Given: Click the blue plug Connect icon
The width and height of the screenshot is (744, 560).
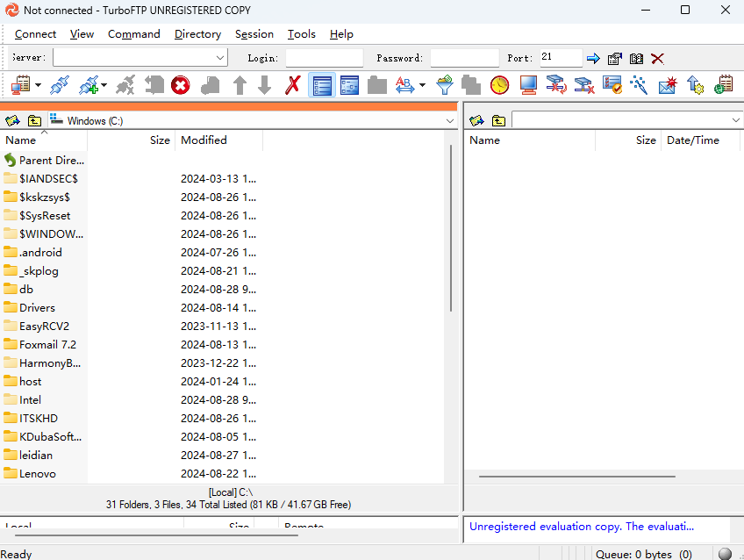Looking at the screenshot, I should [60, 85].
